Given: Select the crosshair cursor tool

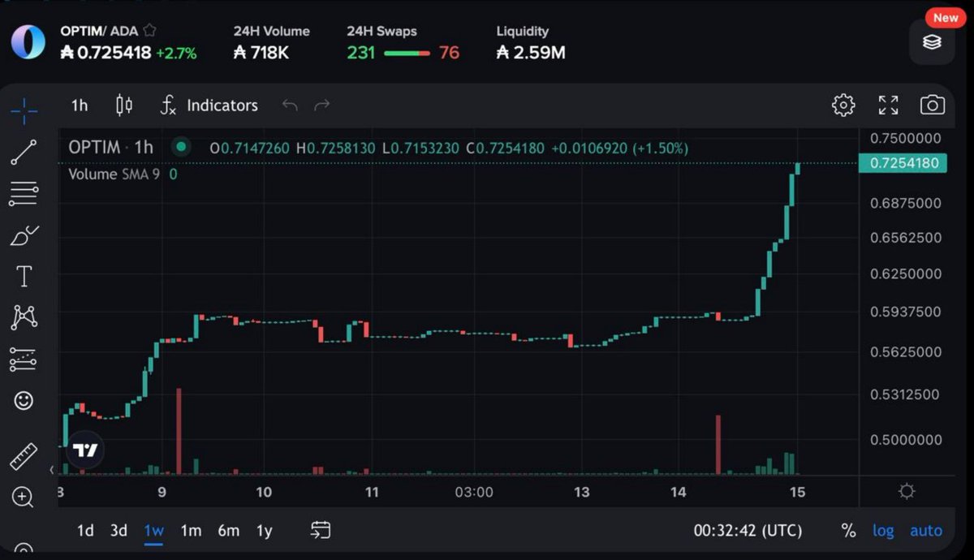Looking at the screenshot, I should pos(24,110).
